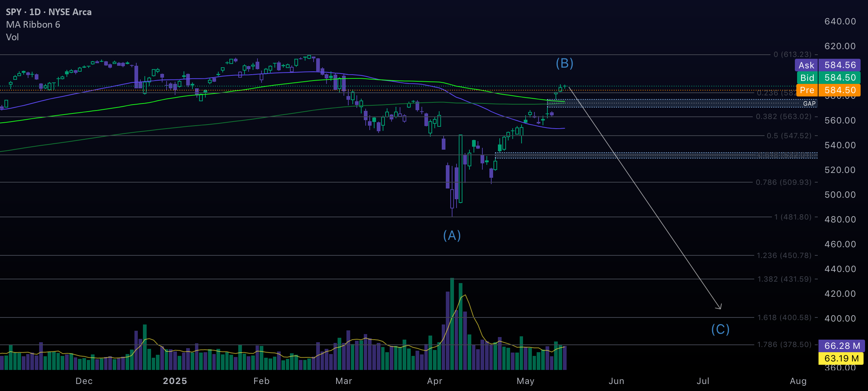Click the Fibonacci 0 (613.23) level label
Viewport: 868px width, 391px height.
[x=793, y=55]
